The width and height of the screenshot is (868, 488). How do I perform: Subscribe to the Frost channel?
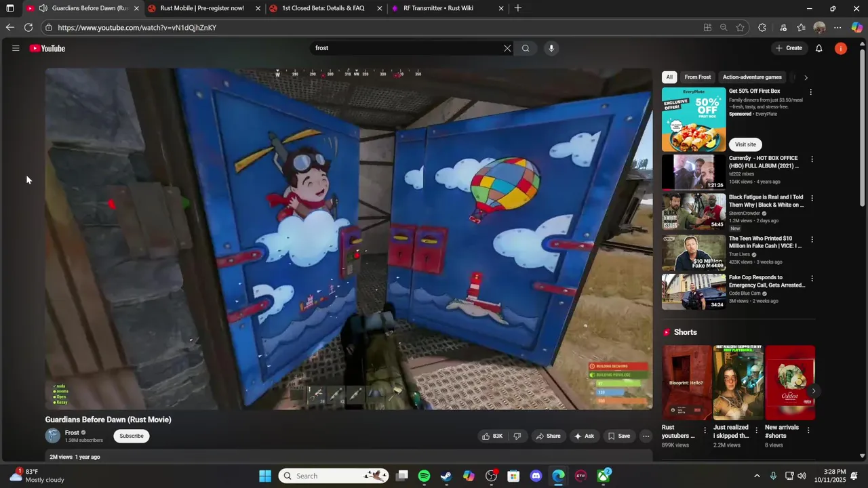[132, 436]
